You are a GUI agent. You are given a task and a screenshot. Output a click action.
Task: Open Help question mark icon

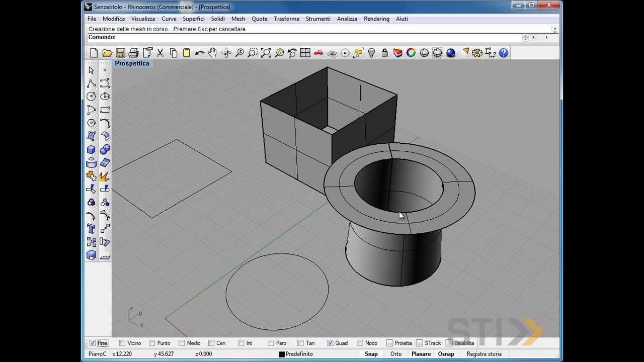coord(504,53)
